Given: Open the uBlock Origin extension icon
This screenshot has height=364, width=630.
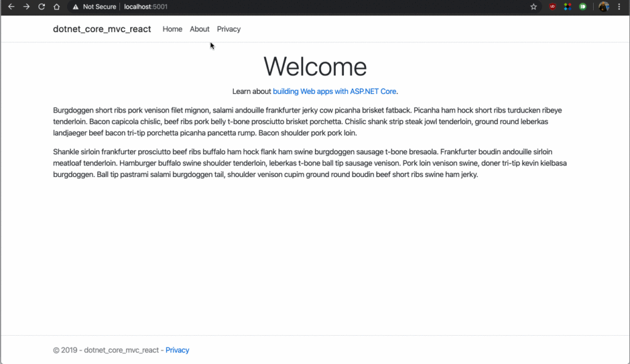Looking at the screenshot, I should tap(552, 7).
